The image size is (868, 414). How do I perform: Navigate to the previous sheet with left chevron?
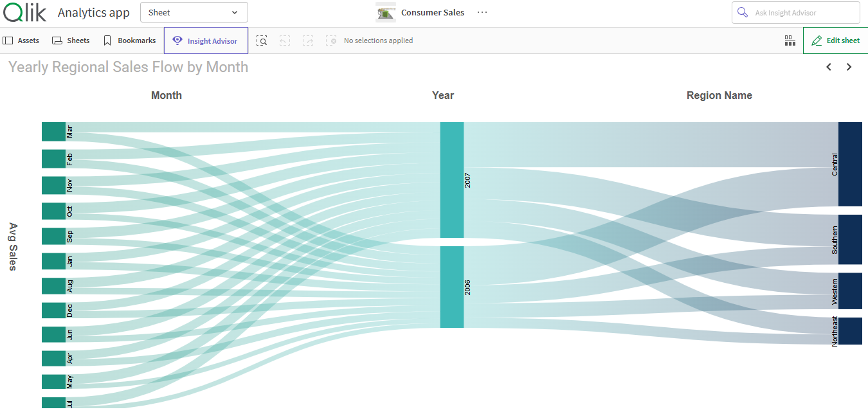(x=828, y=66)
